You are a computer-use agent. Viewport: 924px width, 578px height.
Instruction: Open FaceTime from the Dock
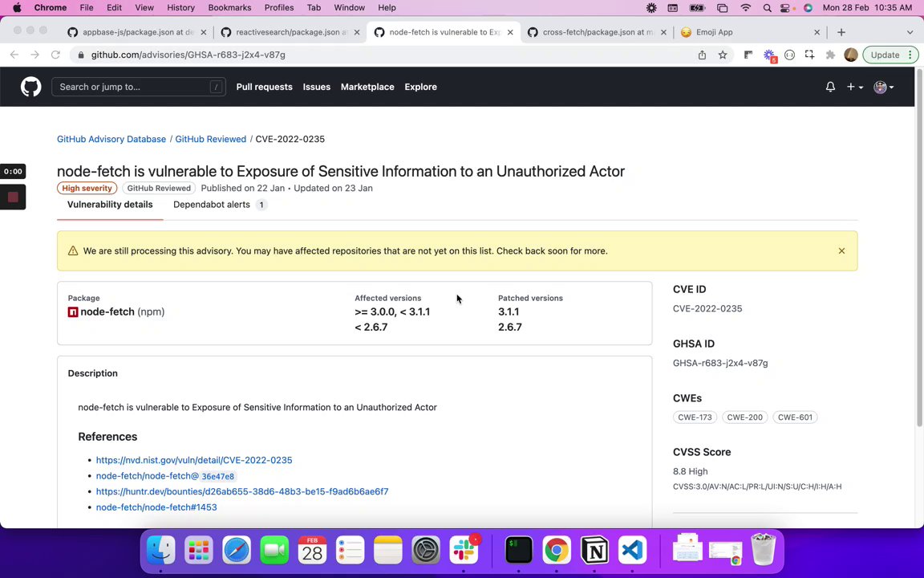[x=274, y=550]
